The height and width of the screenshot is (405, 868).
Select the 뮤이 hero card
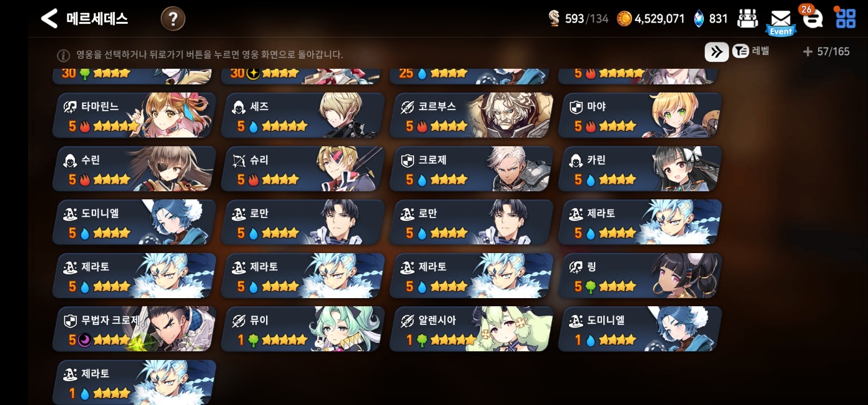[303, 329]
